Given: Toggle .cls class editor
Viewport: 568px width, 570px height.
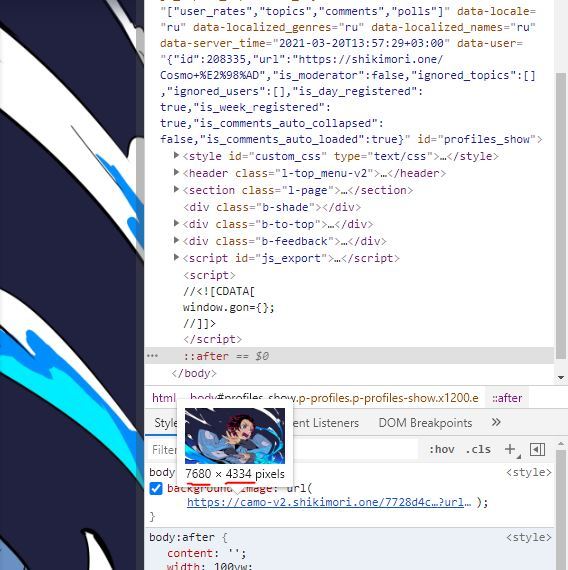Looking at the screenshot, I should 478,449.
